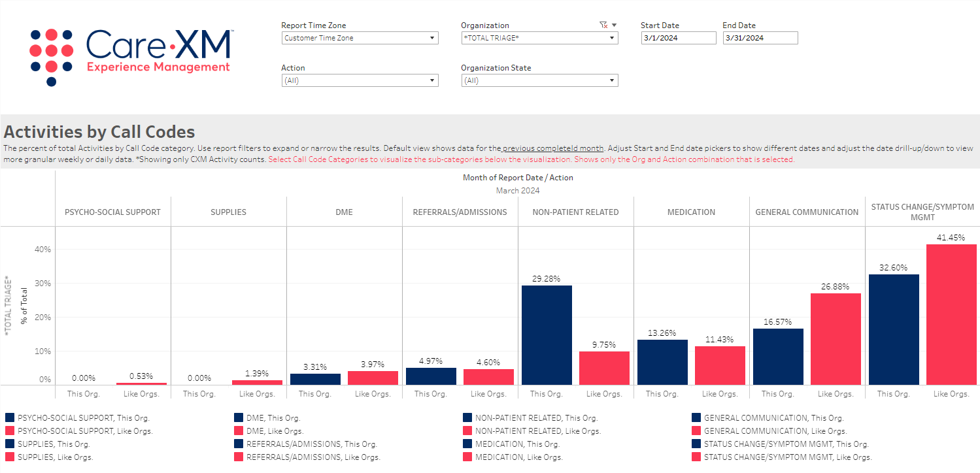Viewport: 980px width, 473px height.
Task: Select the NON-PATIENT RELATED column header
Action: tap(575, 212)
